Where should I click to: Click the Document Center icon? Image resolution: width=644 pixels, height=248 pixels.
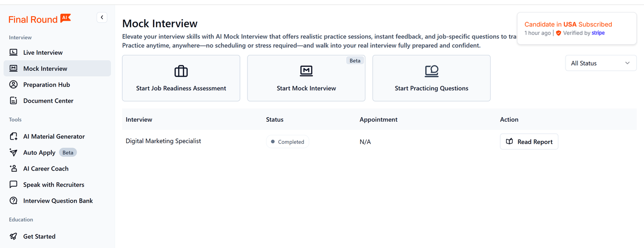[14, 101]
